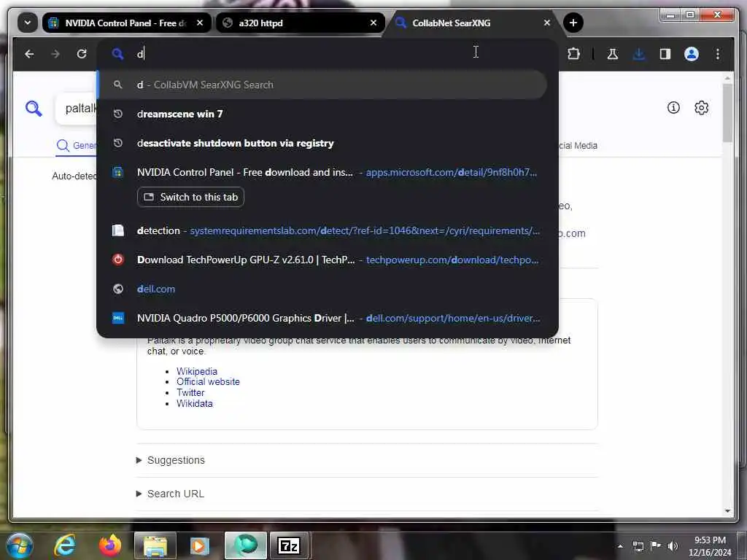Select the General results category tab
Screen dimensions: 747x560
click(76, 145)
